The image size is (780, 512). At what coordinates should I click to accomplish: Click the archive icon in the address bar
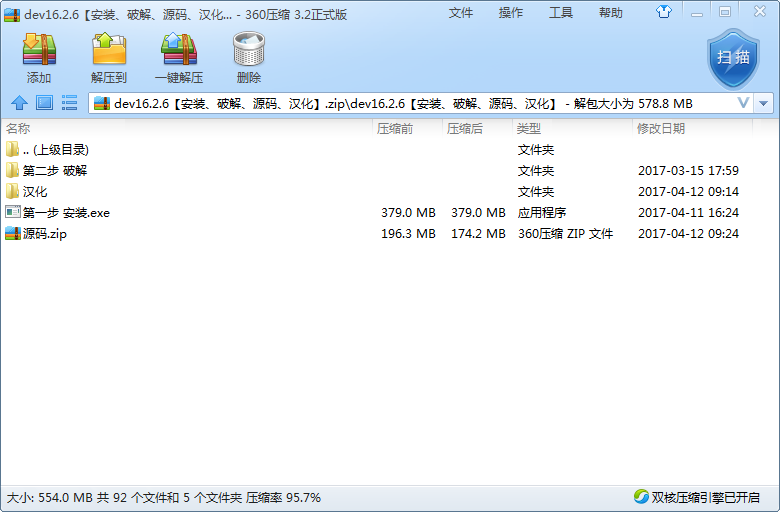[x=102, y=103]
